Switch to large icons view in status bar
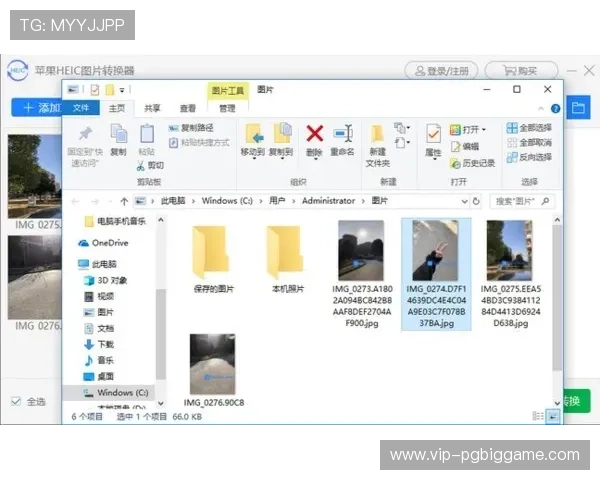This screenshot has width=600, height=480. [553, 416]
